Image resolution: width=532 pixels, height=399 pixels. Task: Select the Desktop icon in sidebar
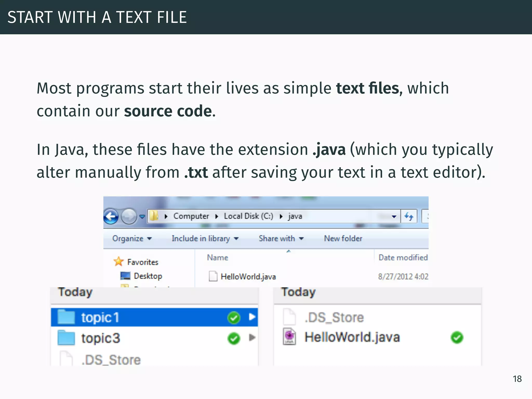pos(125,276)
